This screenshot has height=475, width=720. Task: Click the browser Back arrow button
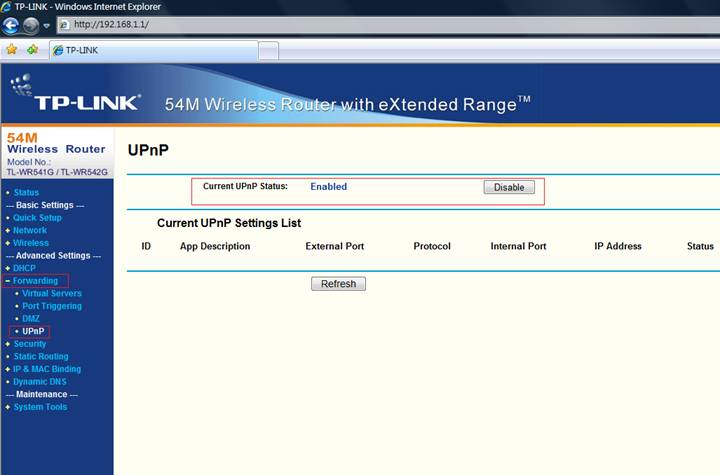point(10,26)
